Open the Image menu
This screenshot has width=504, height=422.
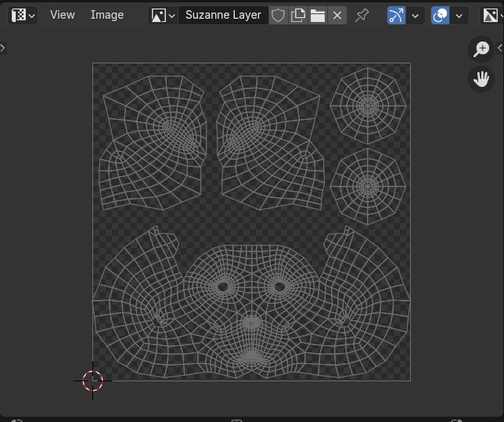click(x=107, y=15)
